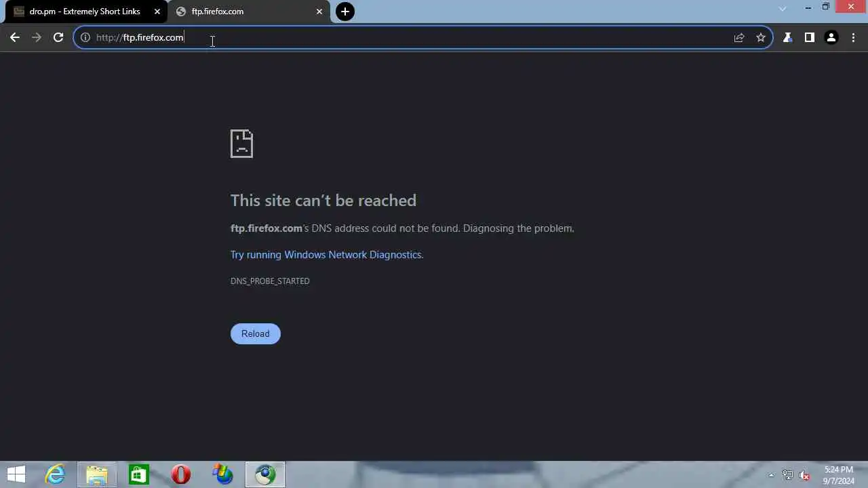Launch Internet Explorer from taskbar
The image size is (868, 488).
pos(55,474)
